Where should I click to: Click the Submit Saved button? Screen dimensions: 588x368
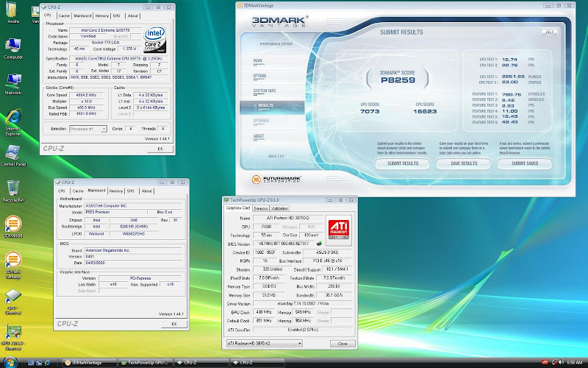(x=525, y=163)
